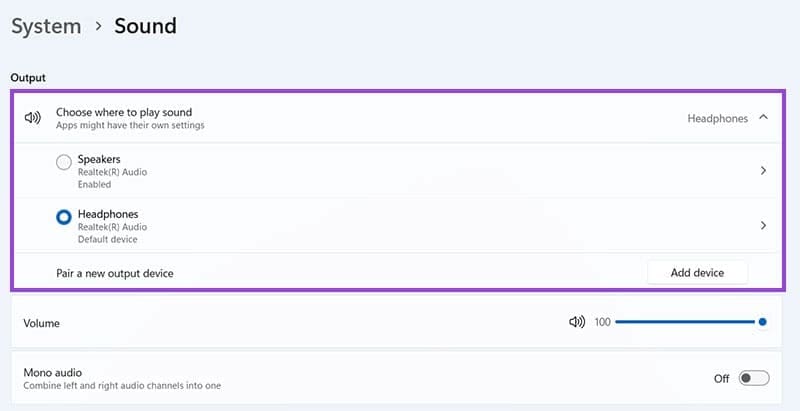Mute using the volume speaker icon

(x=576, y=322)
